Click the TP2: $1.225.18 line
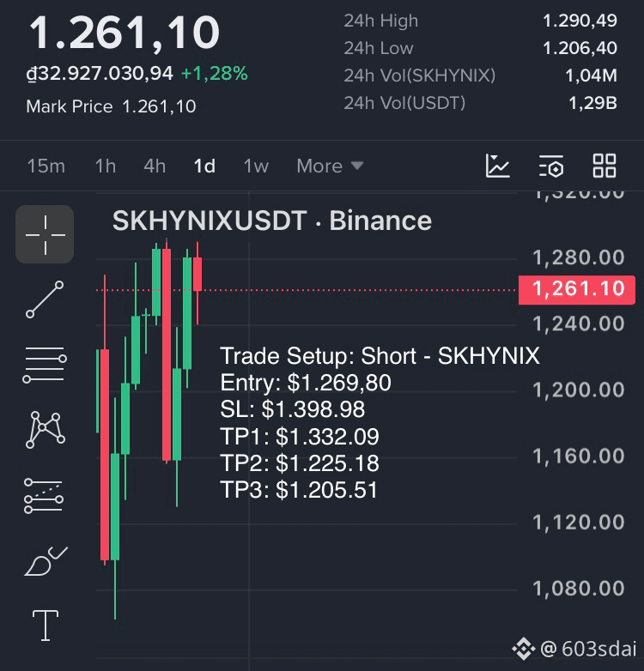 (300, 463)
